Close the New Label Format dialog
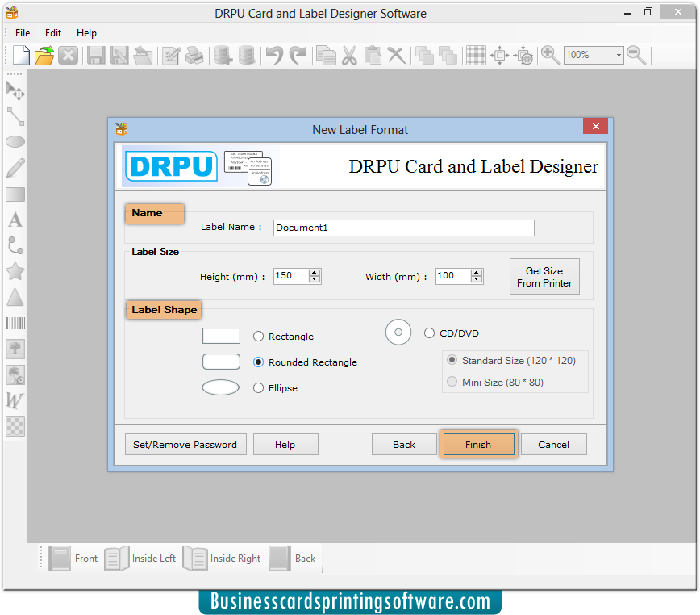 [595, 127]
